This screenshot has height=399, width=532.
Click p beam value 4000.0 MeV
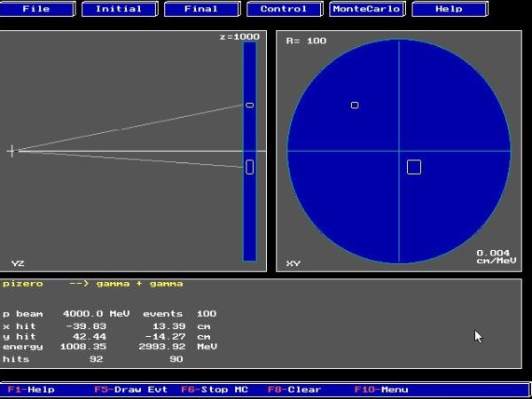[96, 314]
